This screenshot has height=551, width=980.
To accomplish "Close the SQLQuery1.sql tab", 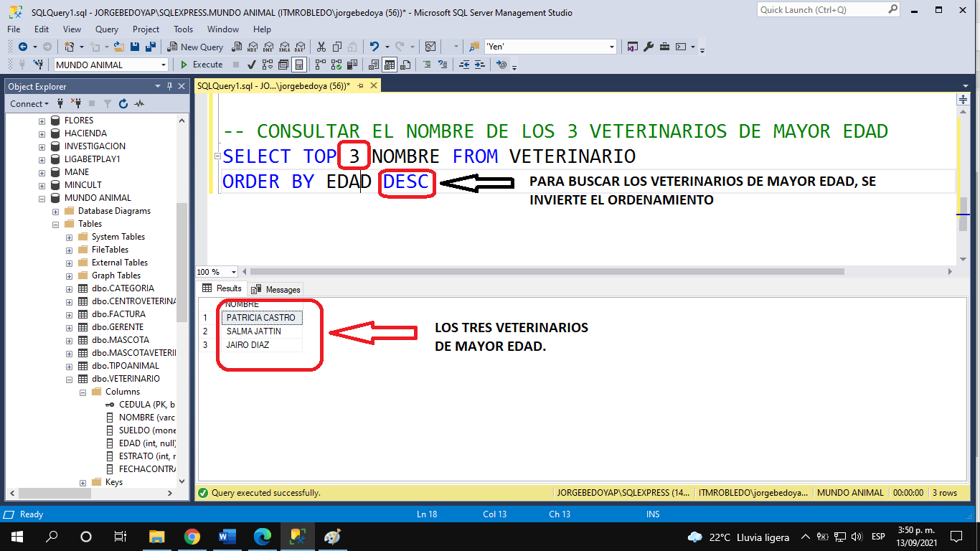I will coord(373,85).
